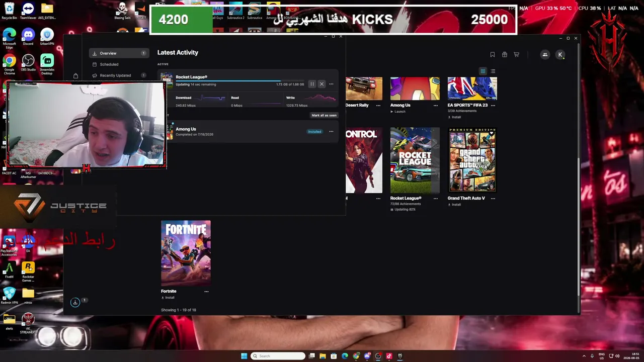This screenshot has width=644, height=362.
Task: Open the EA SPORTS FIFA 23 cover
Action: (x=472, y=88)
